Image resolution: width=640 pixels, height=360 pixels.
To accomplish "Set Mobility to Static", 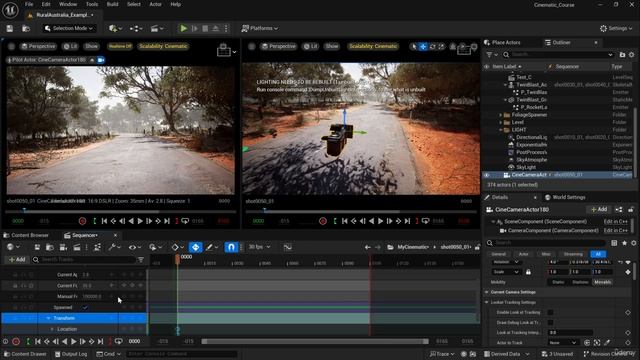I will (558, 282).
